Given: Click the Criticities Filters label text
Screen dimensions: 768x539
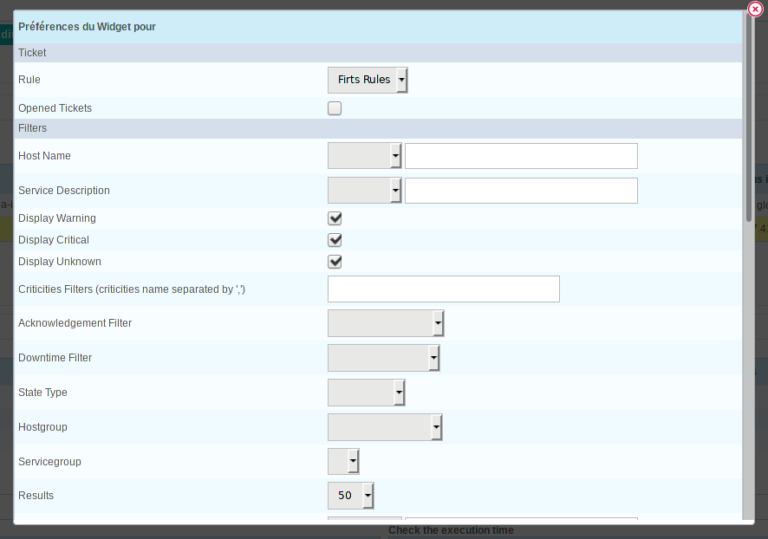Looking at the screenshot, I should [x=132, y=289].
